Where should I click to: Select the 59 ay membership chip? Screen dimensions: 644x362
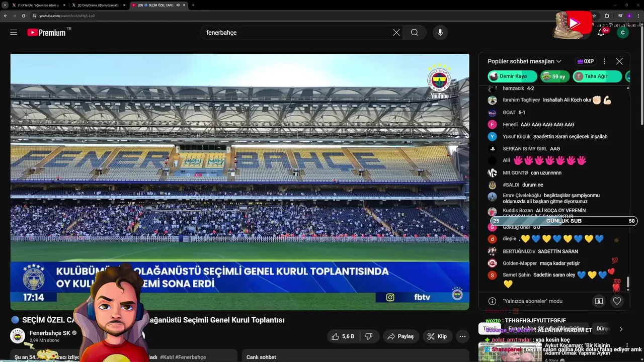(555, 76)
